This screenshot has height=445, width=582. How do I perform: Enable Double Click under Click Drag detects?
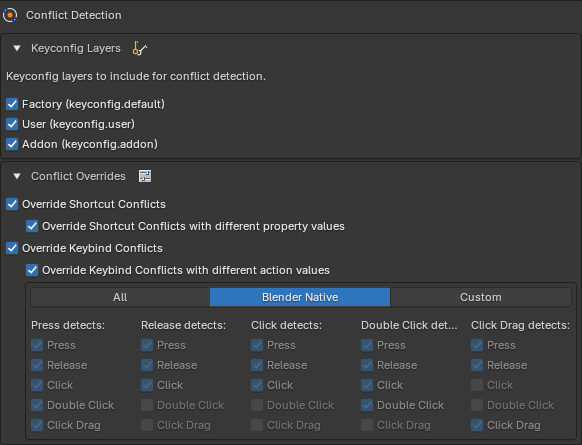(x=477, y=405)
